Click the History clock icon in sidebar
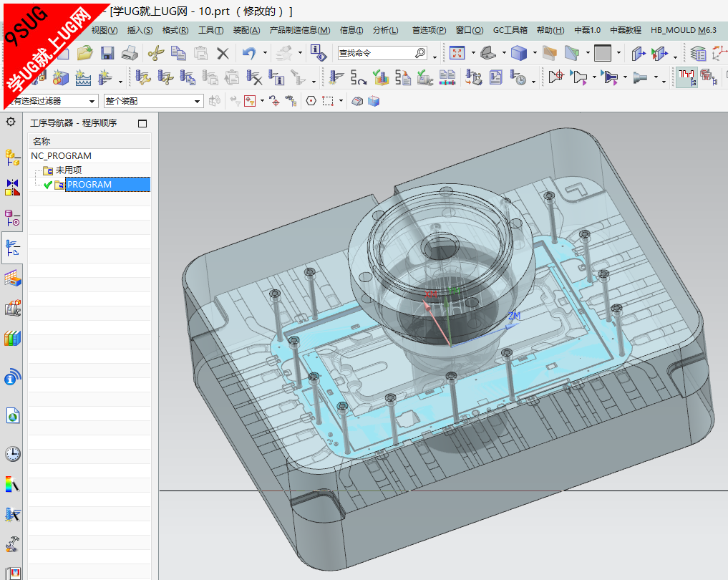 point(13,454)
